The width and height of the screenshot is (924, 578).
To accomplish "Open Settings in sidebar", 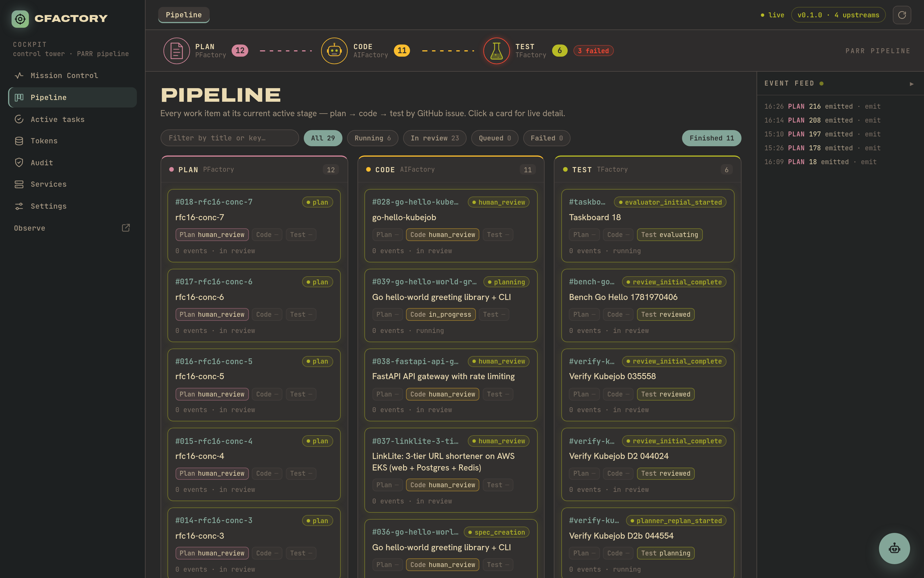I will 72,206.
